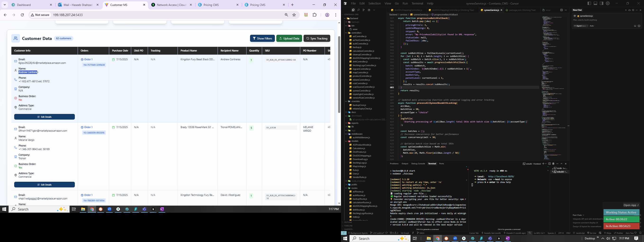Click order number 113-3460599-8933016

click(94, 133)
